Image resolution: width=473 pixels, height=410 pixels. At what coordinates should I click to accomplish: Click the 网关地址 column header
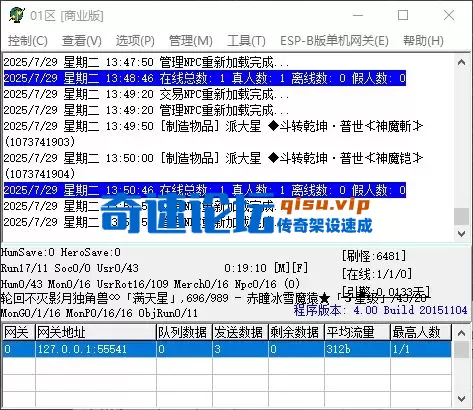pos(96,332)
